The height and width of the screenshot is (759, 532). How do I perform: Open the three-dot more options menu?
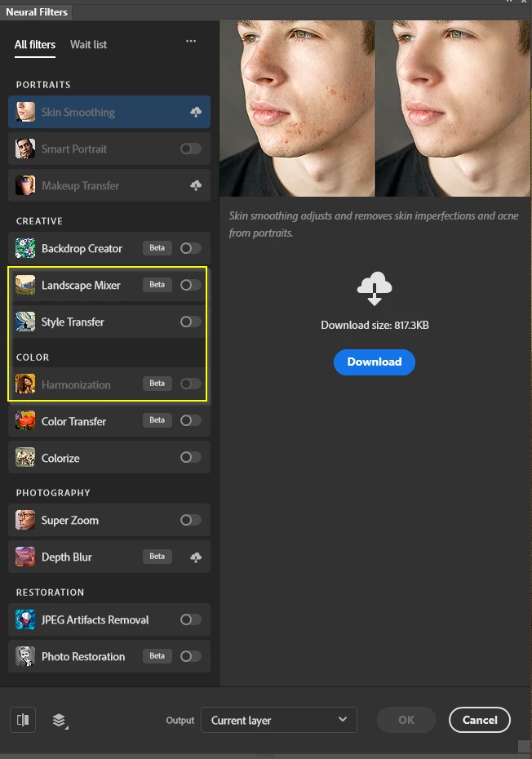click(191, 41)
